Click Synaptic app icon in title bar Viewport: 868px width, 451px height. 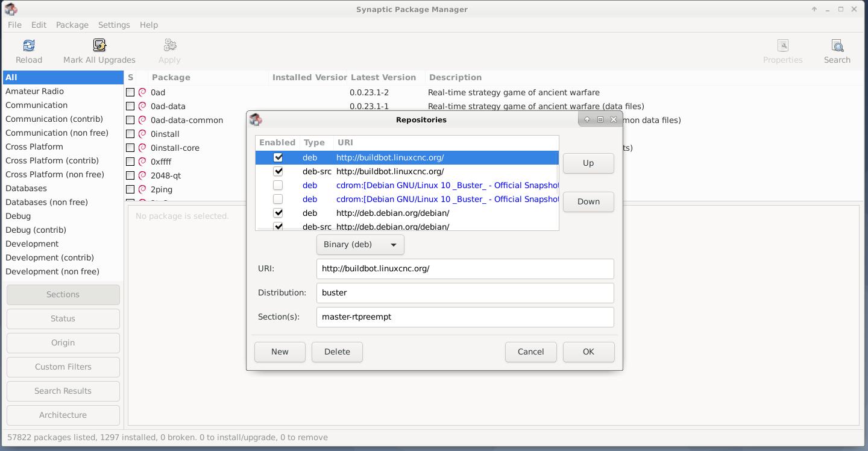point(10,9)
